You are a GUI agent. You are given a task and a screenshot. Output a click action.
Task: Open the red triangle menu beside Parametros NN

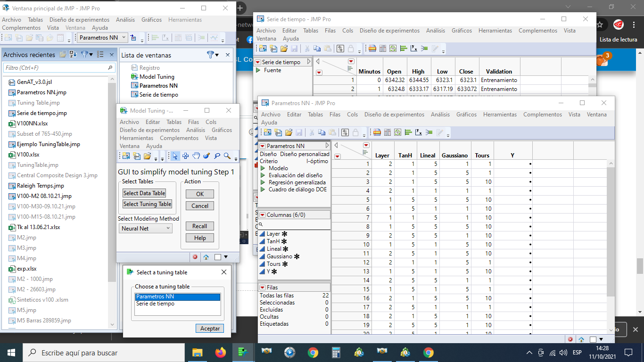tap(264, 146)
